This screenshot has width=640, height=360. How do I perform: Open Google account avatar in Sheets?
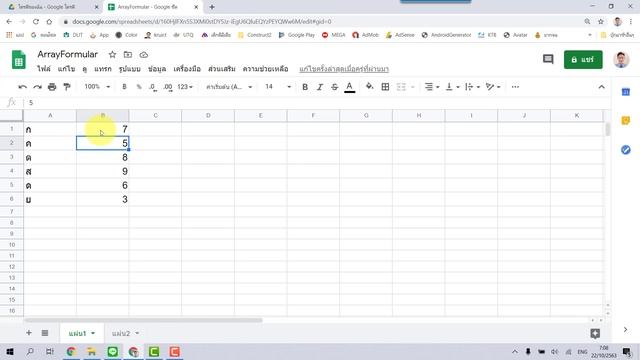[x=621, y=60]
